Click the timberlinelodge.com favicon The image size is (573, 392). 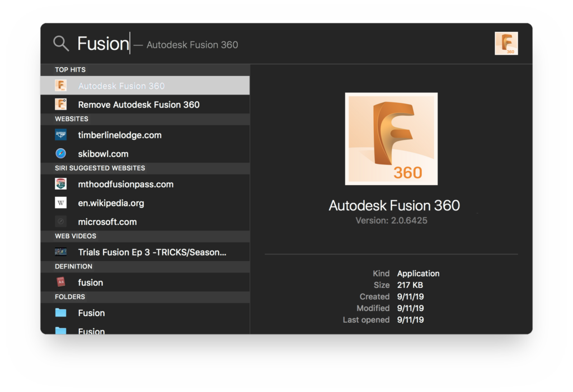pyautogui.click(x=60, y=135)
